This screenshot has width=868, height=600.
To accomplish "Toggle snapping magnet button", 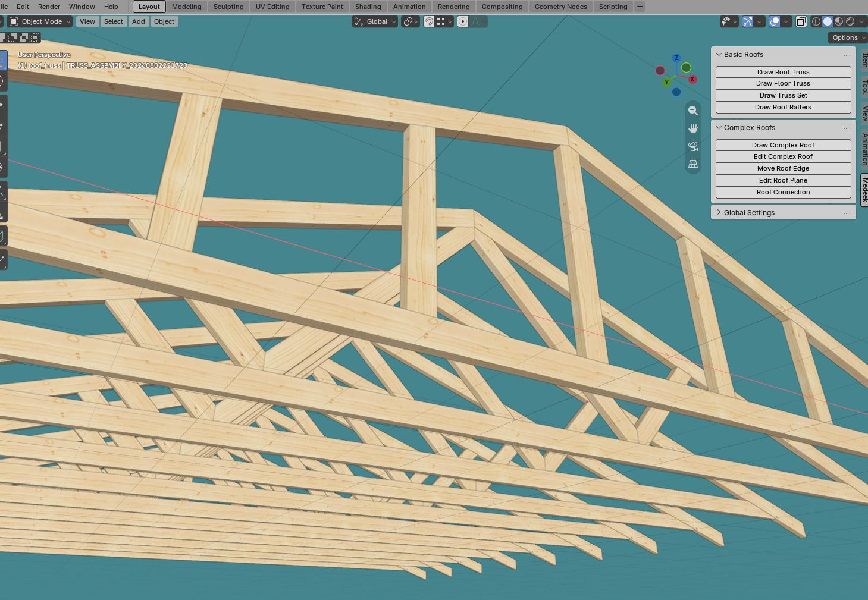I will pyautogui.click(x=428, y=21).
